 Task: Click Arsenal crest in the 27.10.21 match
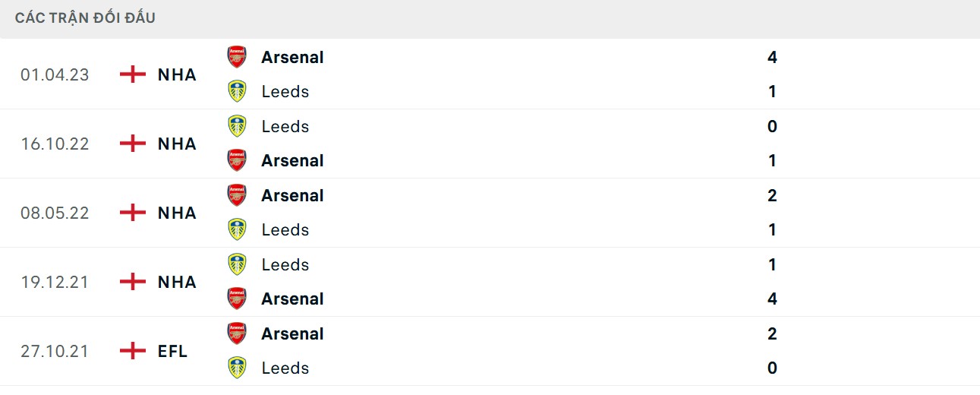click(238, 333)
